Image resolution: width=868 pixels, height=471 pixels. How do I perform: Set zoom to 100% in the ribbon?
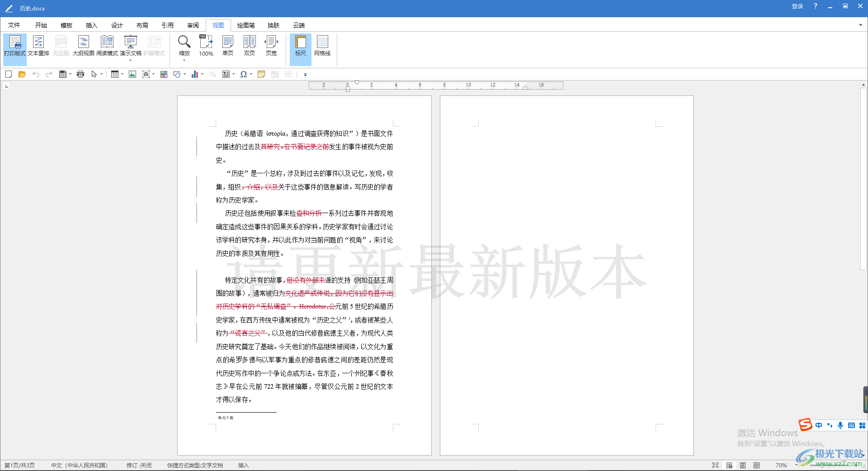pos(206,46)
